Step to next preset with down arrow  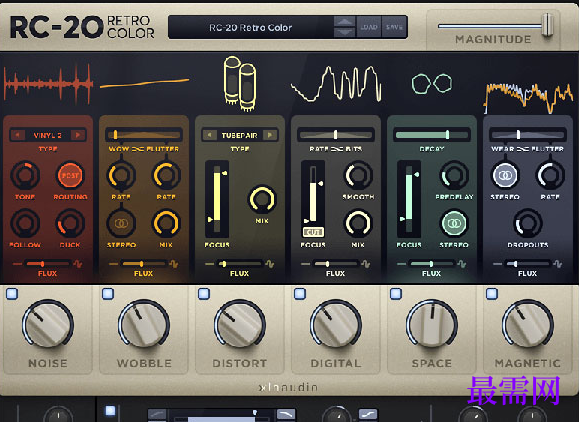pyautogui.click(x=345, y=32)
